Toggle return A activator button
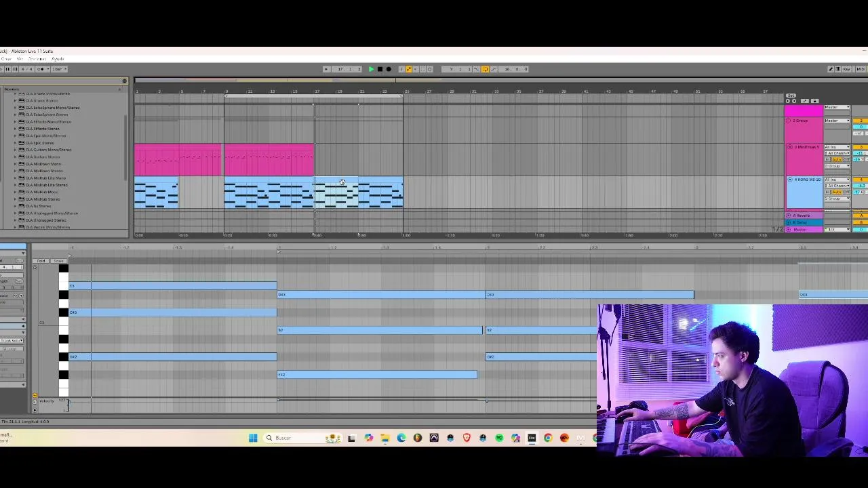Screen dimensions: 868x488 tap(861, 216)
